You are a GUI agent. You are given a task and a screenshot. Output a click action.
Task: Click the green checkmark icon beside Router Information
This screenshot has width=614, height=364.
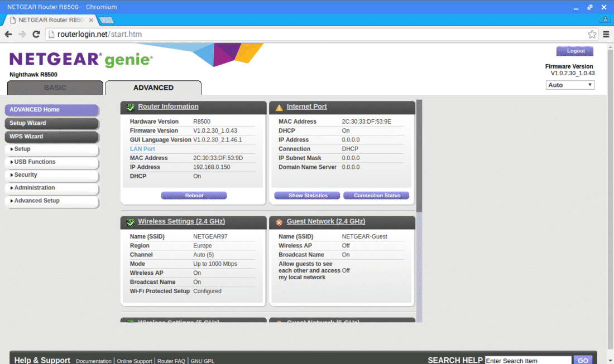click(131, 107)
